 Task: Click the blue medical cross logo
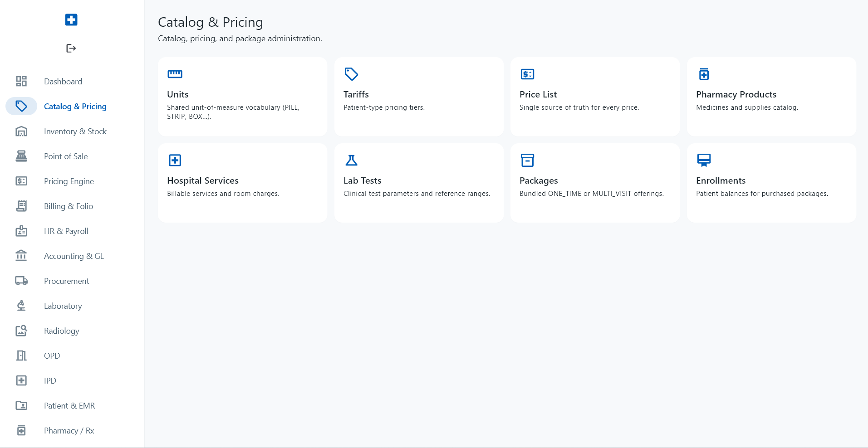pos(71,19)
